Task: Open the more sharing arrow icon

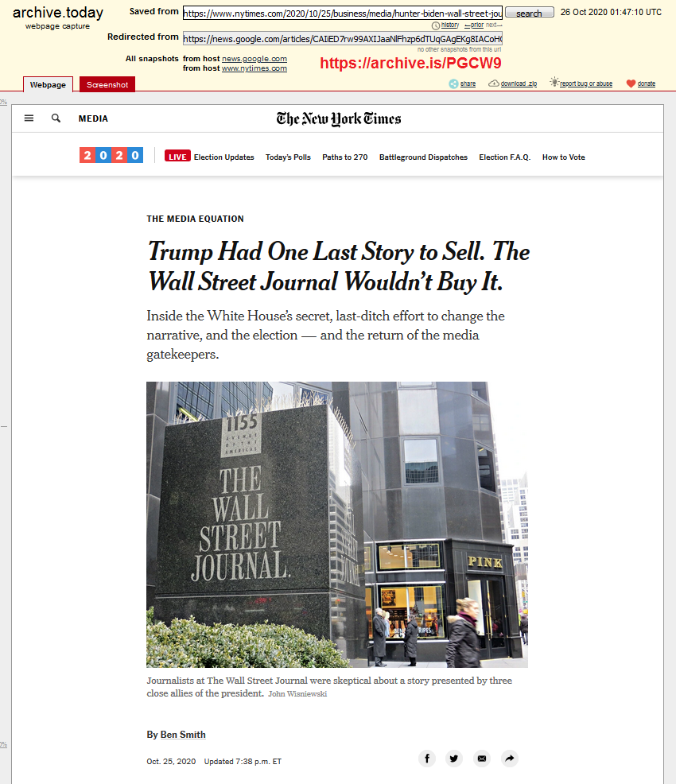Action: [509, 759]
